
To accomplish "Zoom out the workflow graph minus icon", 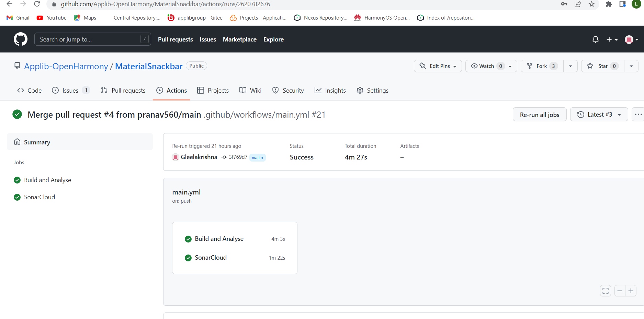I will (620, 291).
